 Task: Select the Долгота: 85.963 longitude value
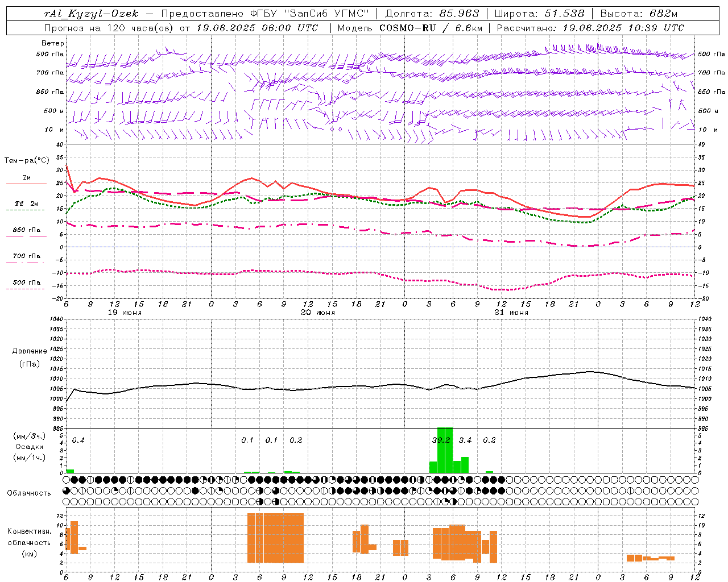(432, 14)
